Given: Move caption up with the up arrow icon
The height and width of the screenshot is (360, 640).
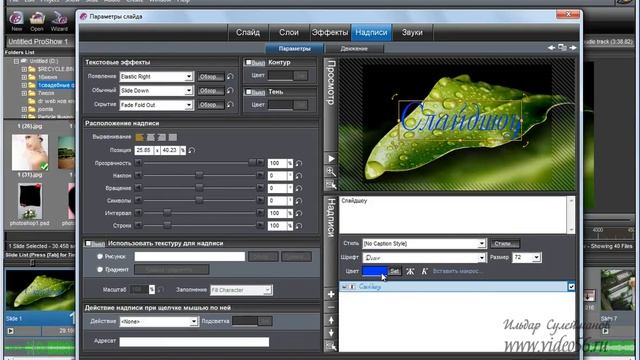Looking at the screenshot, I should coord(331,320).
